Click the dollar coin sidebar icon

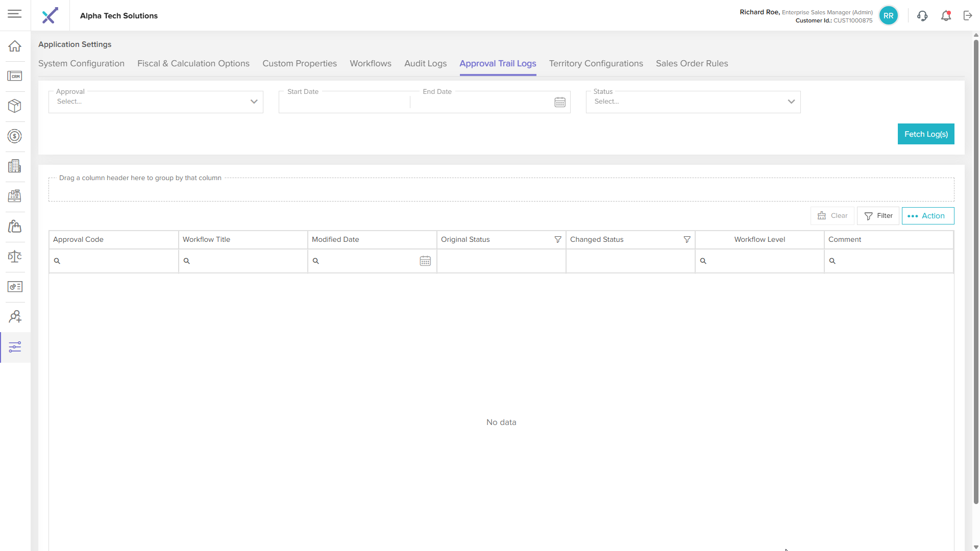click(15, 136)
